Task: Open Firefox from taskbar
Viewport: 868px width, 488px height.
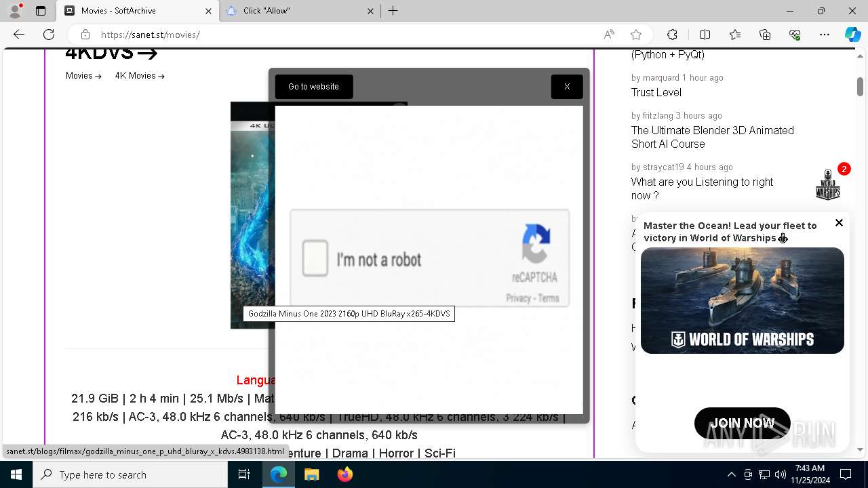Action: click(x=344, y=474)
